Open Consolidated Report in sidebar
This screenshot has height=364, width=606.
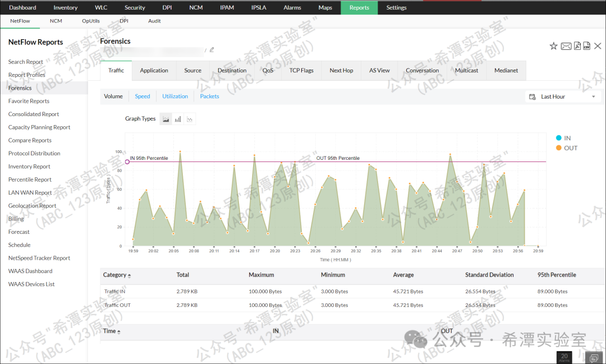pos(34,114)
